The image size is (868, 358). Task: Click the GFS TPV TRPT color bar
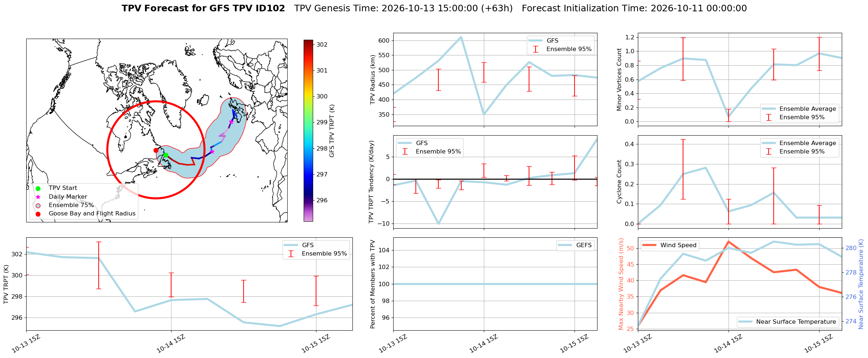click(308, 131)
